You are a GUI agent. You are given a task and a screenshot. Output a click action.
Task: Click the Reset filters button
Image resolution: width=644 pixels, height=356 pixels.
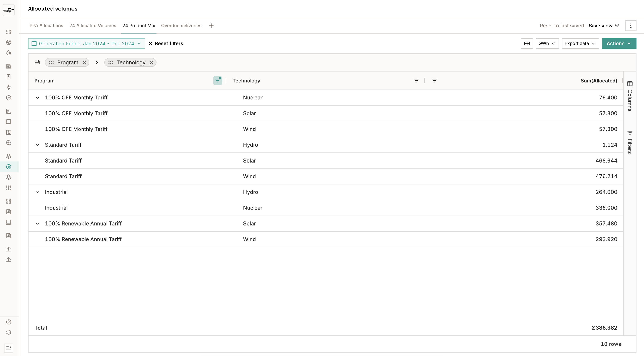(x=166, y=44)
